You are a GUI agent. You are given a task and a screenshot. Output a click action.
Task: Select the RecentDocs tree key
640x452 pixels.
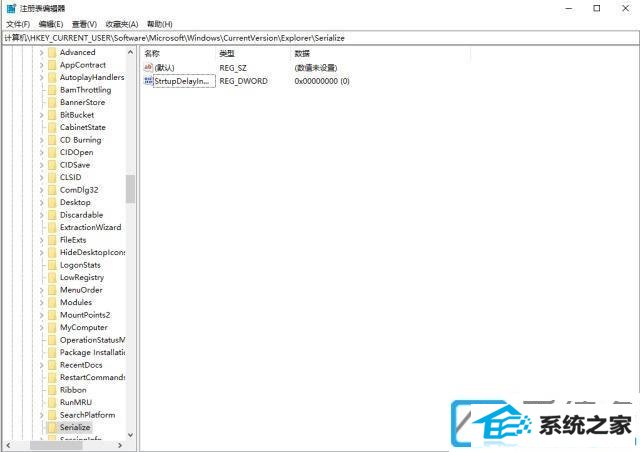coord(81,365)
